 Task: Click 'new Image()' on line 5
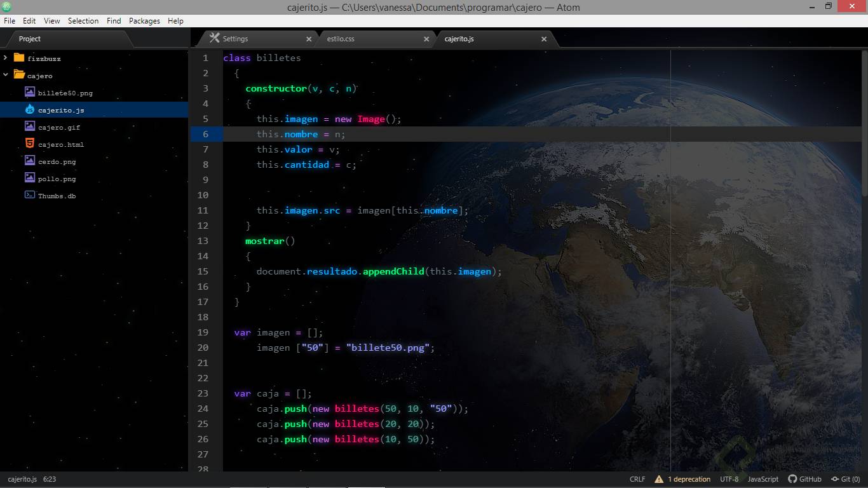click(365, 119)
